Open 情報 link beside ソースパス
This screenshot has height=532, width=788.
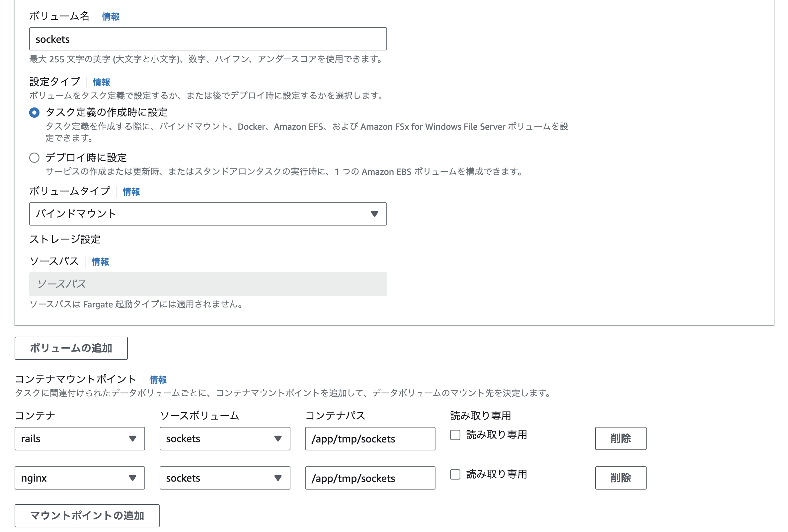[100, 262]
